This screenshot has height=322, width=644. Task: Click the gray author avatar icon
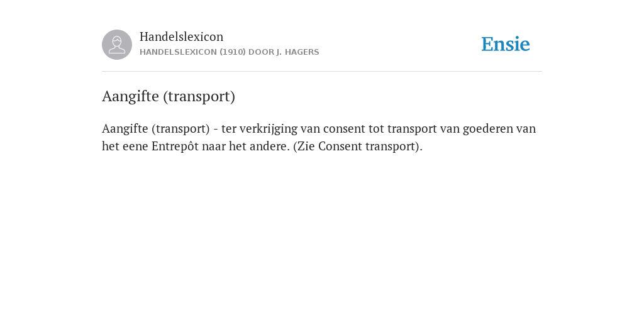click(117, 45)
